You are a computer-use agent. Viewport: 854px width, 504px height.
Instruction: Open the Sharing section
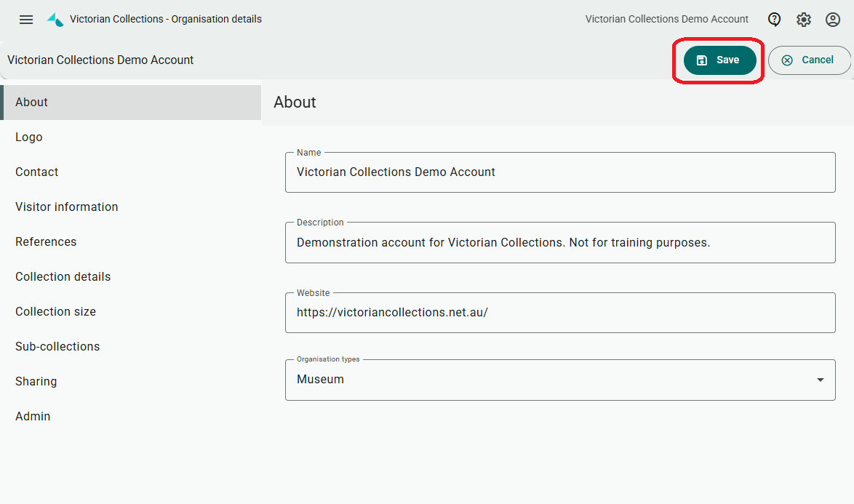131,381
